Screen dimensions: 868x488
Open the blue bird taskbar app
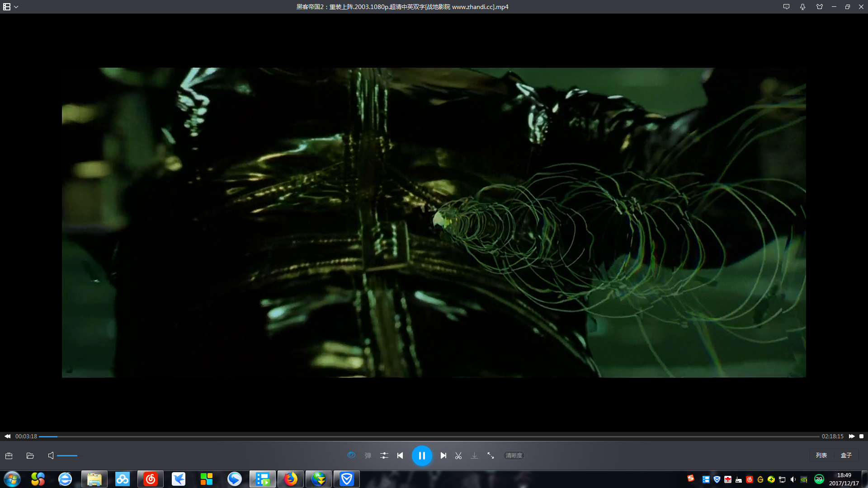(179, 479)
